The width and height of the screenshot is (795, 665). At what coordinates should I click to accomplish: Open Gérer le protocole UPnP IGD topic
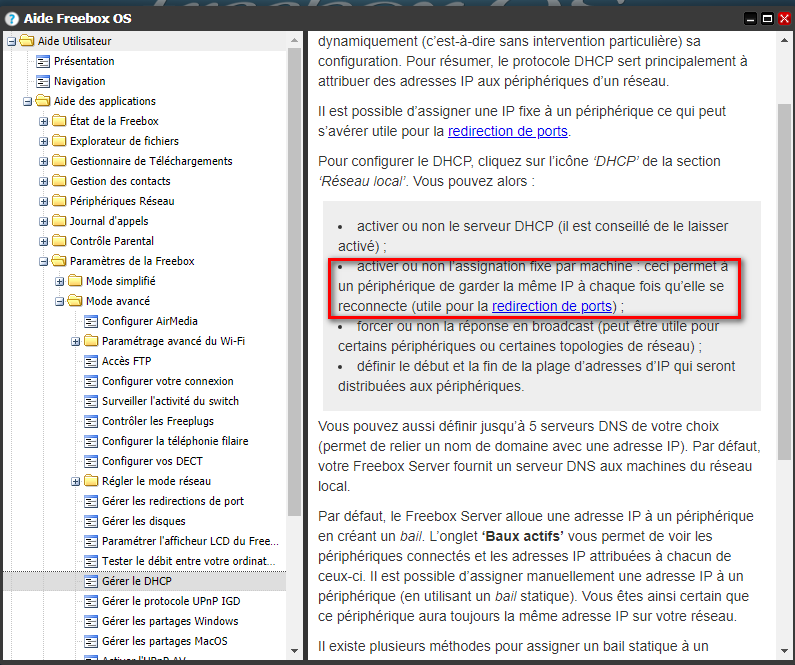(171, 601)
